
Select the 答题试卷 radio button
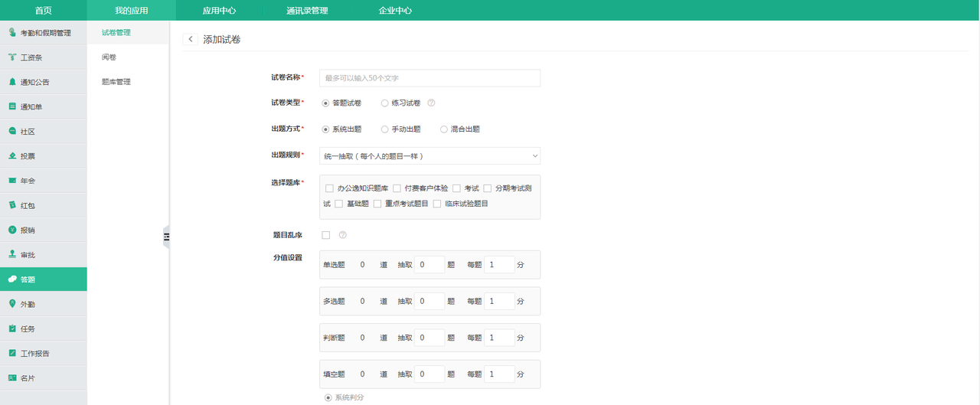(x=326, y=103)
